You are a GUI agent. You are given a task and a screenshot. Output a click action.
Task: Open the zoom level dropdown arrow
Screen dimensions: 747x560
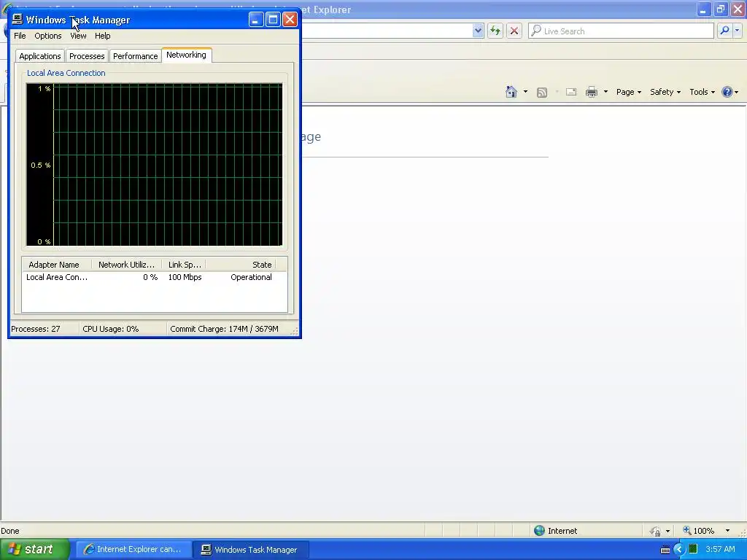727,531
